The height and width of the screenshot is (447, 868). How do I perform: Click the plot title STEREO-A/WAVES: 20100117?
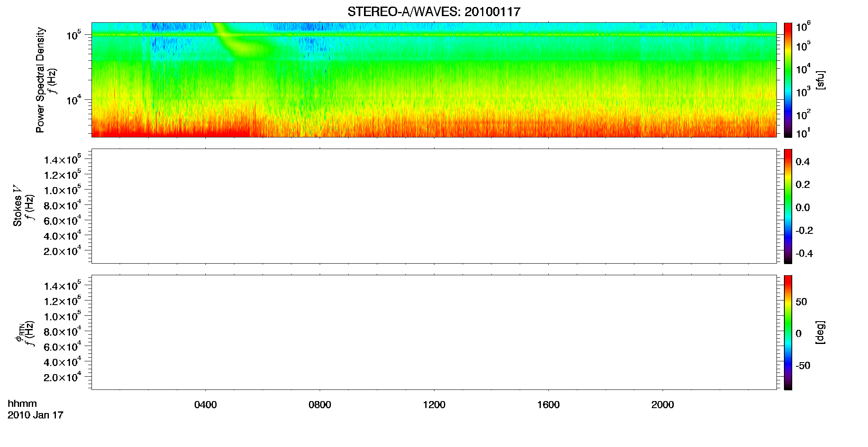pyautogui.click(x=434, y=12)
